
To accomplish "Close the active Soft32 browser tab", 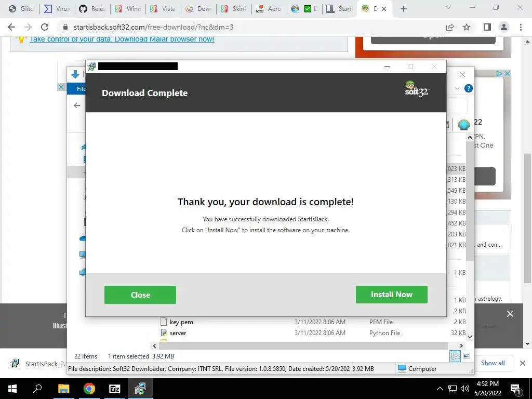I will 384,9.
